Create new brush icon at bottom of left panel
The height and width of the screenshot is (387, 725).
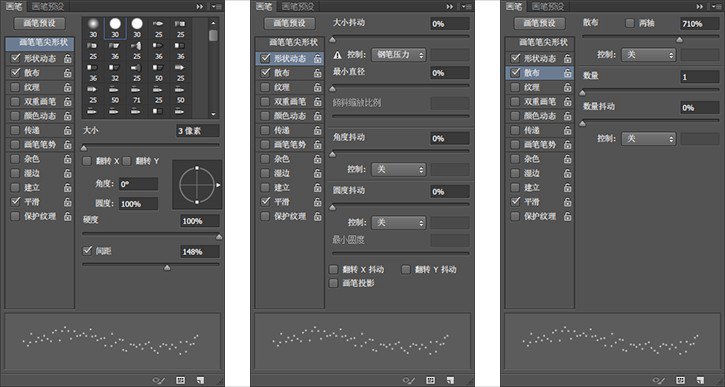[200, 380]
